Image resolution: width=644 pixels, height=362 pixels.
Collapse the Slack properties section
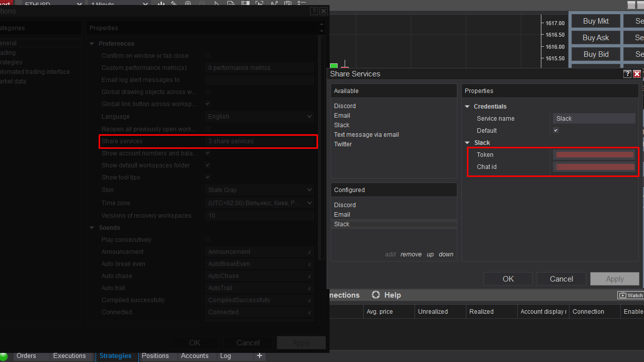pos(467,143)
